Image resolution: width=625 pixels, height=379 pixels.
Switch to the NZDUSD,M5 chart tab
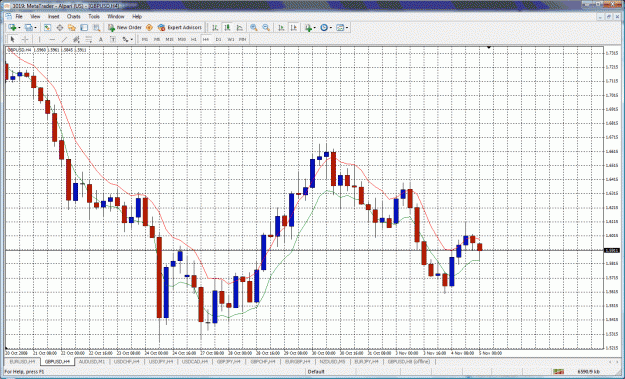pos(332,362)
